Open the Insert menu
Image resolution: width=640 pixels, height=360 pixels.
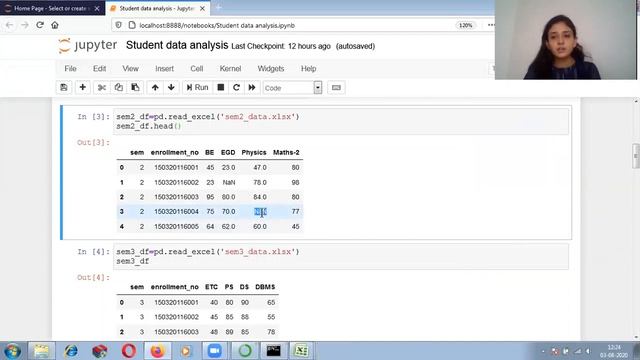click(164, 69)
